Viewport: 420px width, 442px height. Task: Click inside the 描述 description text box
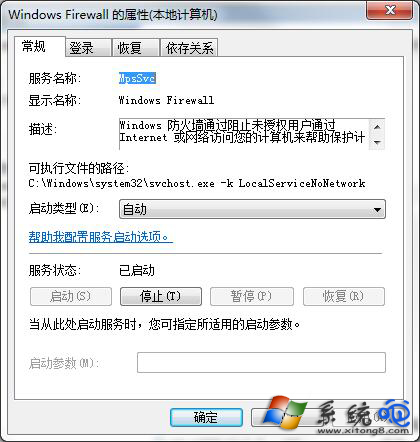244,134
